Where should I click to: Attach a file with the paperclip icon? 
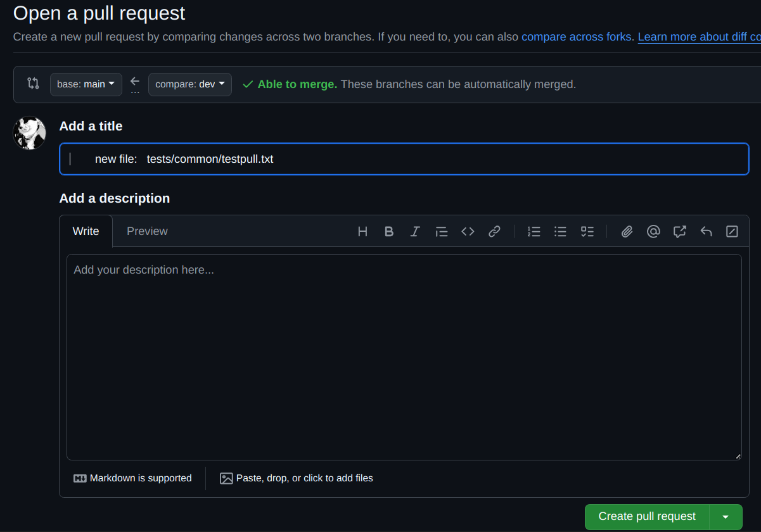(626, 231)
